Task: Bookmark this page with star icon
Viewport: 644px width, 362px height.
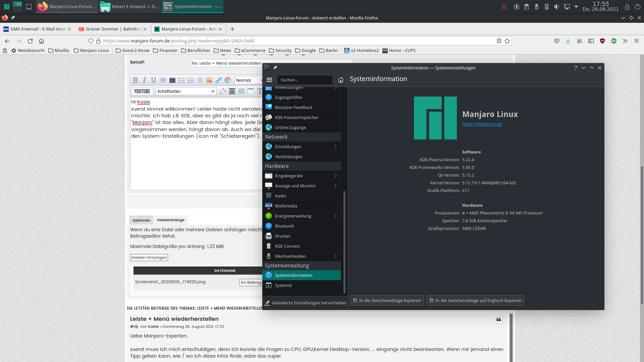Action: point(507,41)
